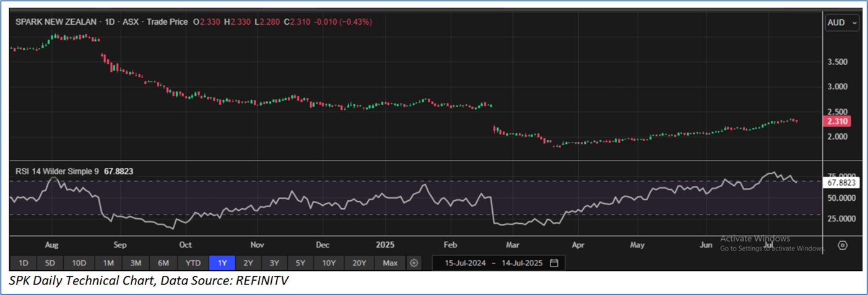868x295 pixels.
Task: Select the 5D time range
Action: pos(51,263)
